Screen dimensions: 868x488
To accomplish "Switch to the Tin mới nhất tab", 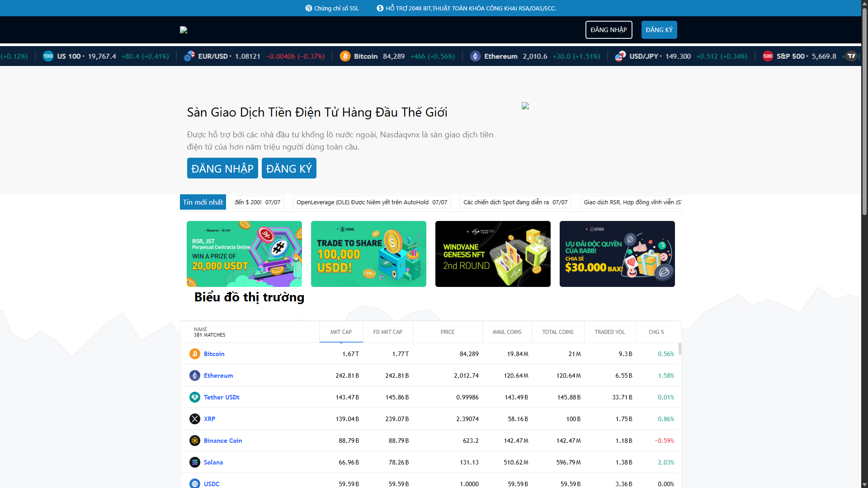I will [203, 202].
